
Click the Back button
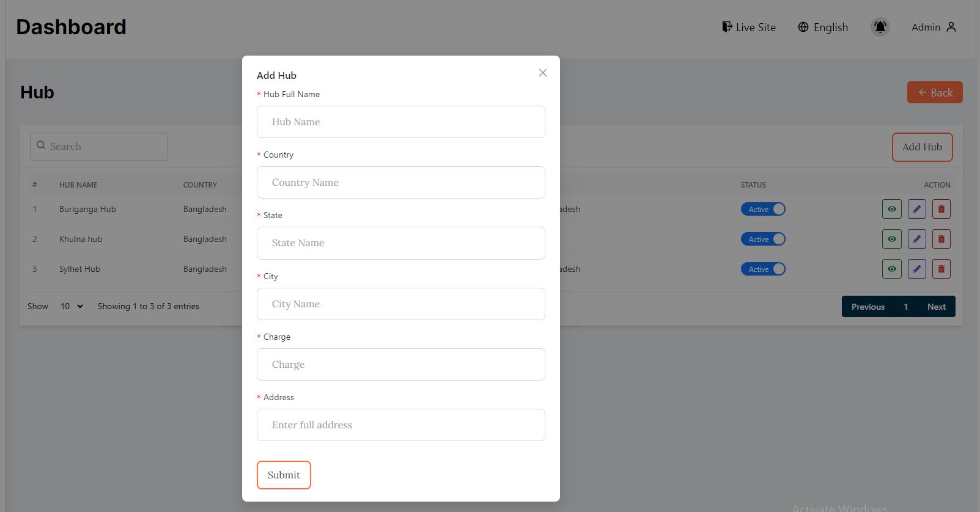pyautogui.click(x=934, y=92)
